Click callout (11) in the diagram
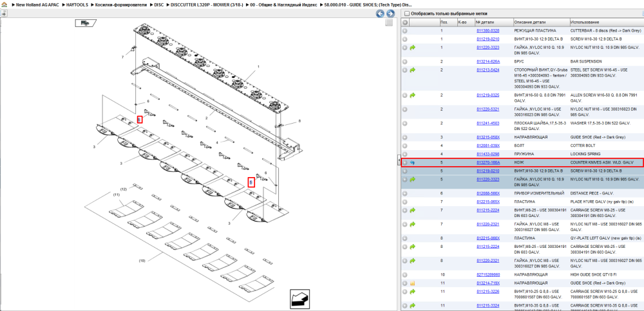 pyautogui.click(x=116, y=194)
